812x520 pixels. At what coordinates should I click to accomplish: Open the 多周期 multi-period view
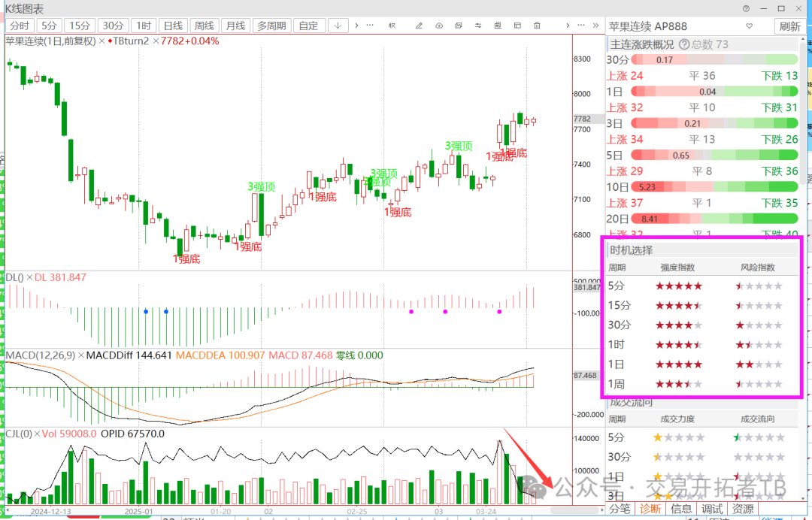coord(271,26)
